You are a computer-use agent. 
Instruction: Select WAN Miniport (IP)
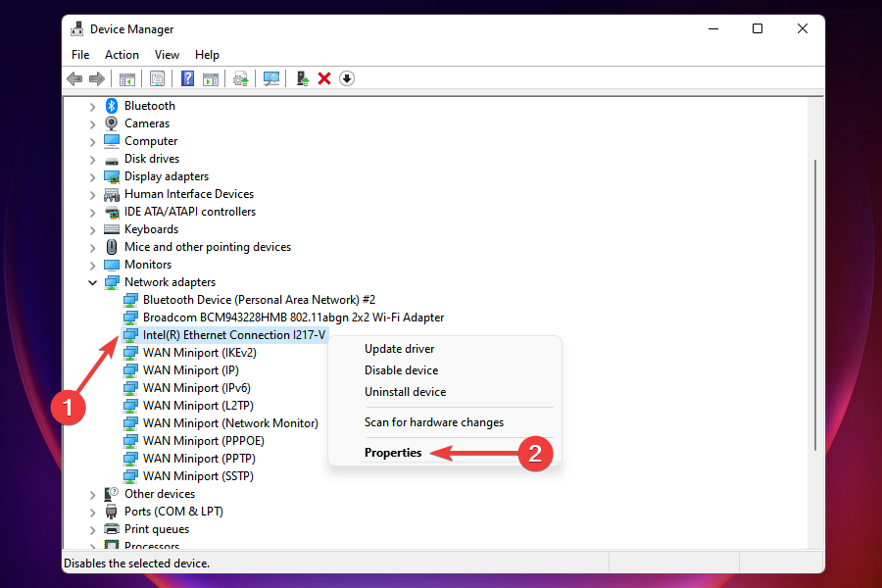coord(191,370)
